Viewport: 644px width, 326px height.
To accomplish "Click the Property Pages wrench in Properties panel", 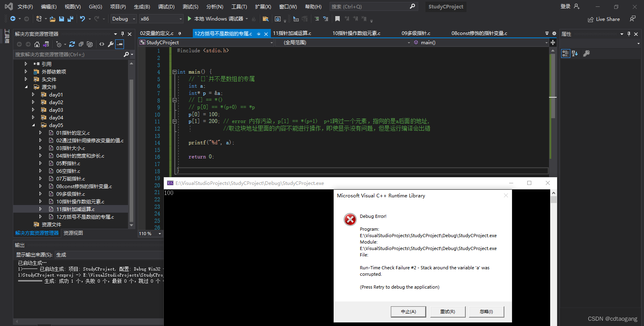I will (586, 53).
